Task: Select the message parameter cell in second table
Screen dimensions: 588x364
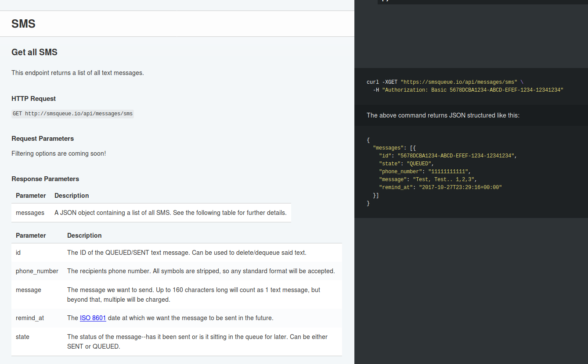Action: (29, 290)
